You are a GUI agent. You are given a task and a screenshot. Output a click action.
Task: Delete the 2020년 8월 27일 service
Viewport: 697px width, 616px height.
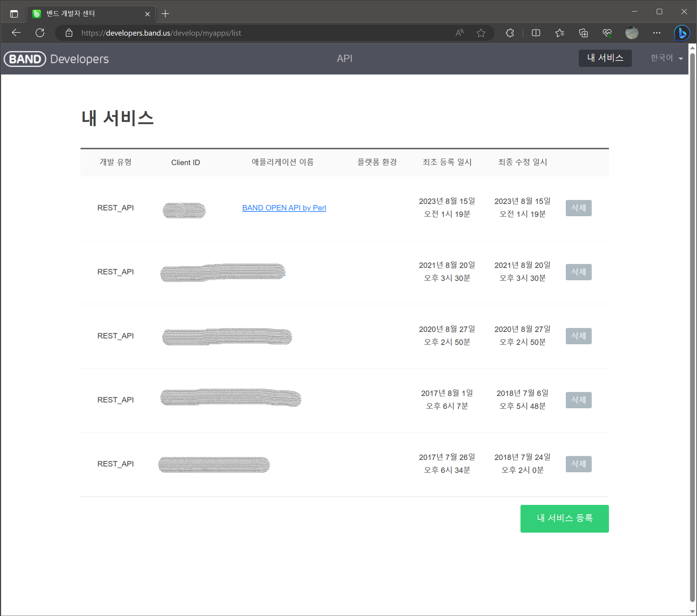click(x=578, y=336)
